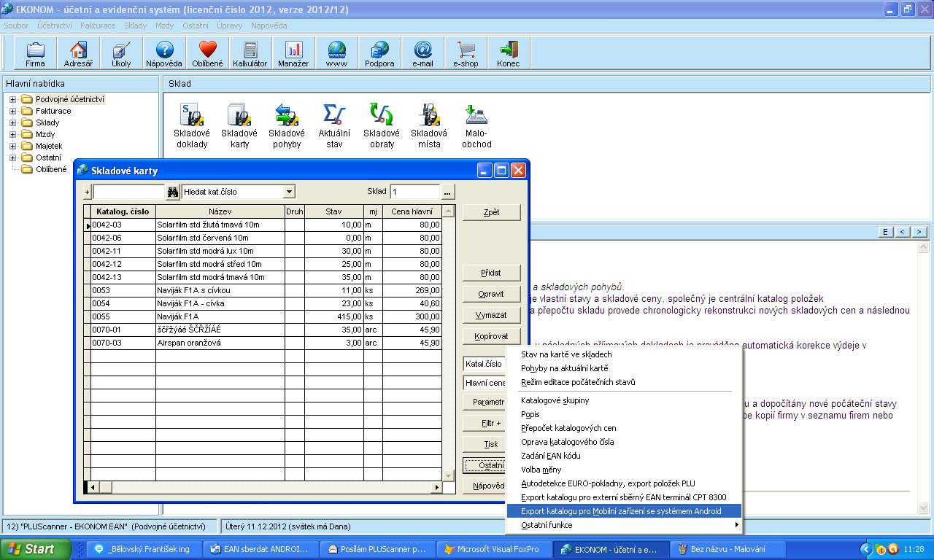Click the ellipsis button beside Sklad field
Image resolution: width=934 pixels, height=560 pixels.
[x=447, y=192]
